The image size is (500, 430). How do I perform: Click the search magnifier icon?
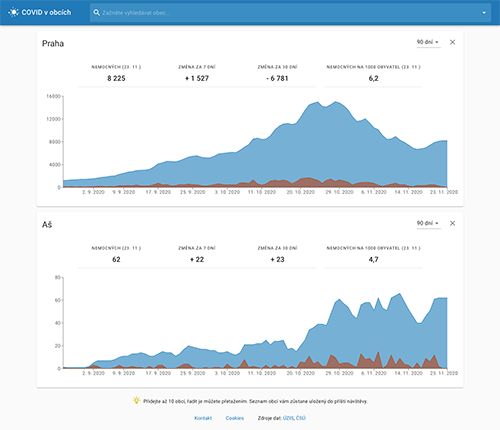[97, 13]
